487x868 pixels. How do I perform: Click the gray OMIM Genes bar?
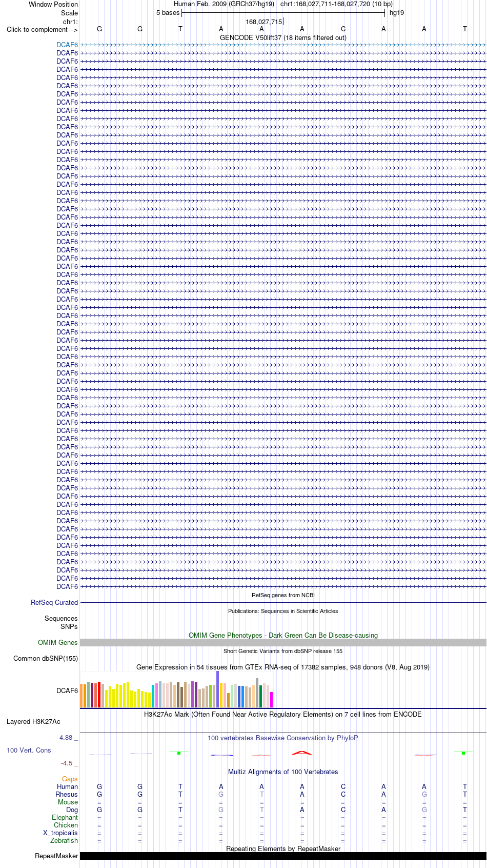tap(283, 642)
